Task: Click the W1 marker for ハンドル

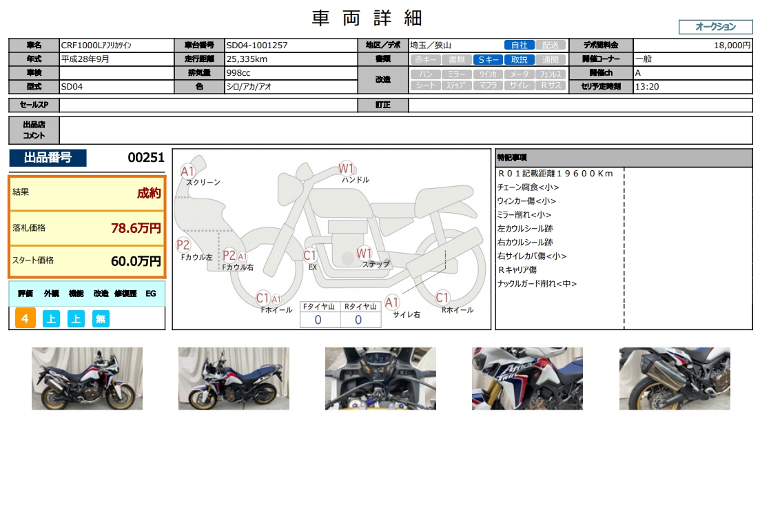Action: pos(346,168)
